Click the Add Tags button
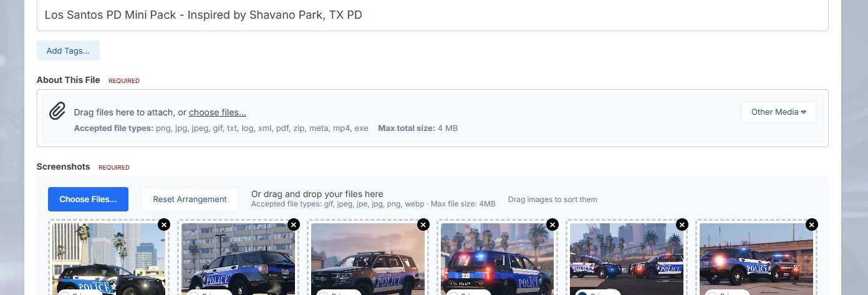The height and width of the screenshot is (295, 868). pos(68,51)
